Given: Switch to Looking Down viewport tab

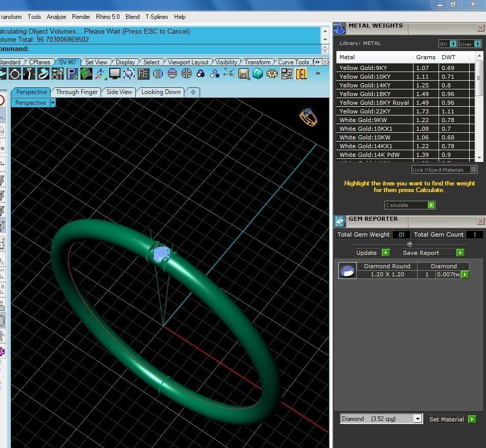Looking at the screenshot, I should click(x=161, y=92).
